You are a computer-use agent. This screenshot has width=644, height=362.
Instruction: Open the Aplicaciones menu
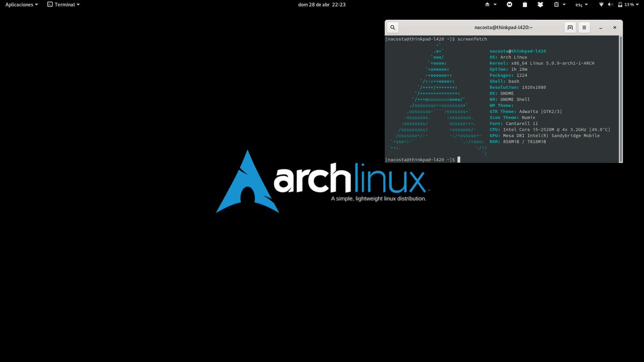click(21, 4)
